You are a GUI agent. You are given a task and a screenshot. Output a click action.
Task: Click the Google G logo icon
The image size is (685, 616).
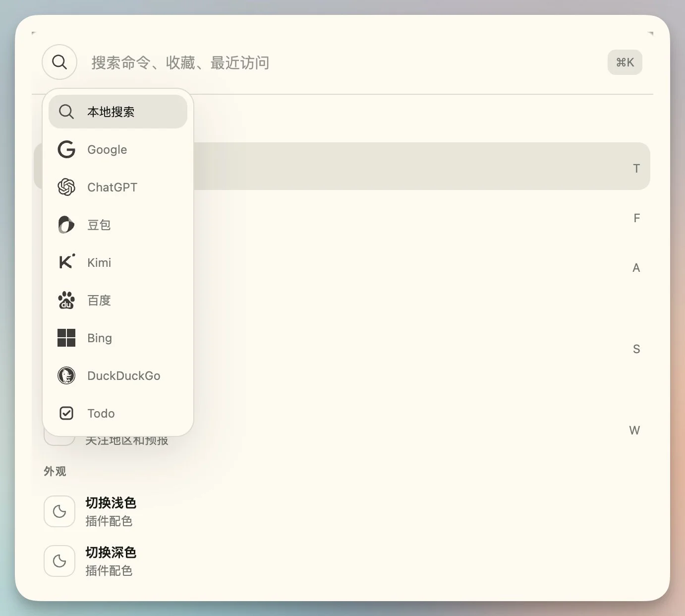[x=66, y=149]
